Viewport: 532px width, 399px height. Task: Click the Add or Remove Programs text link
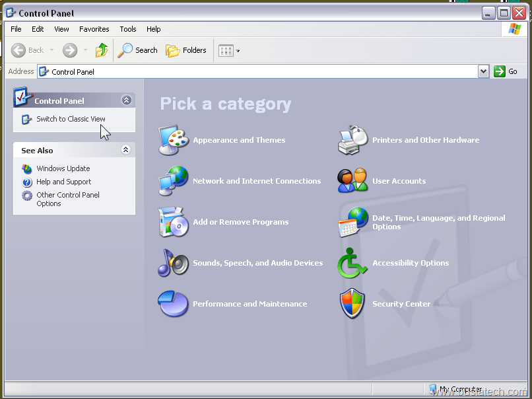pyautogui.click(x=241, y=222)
